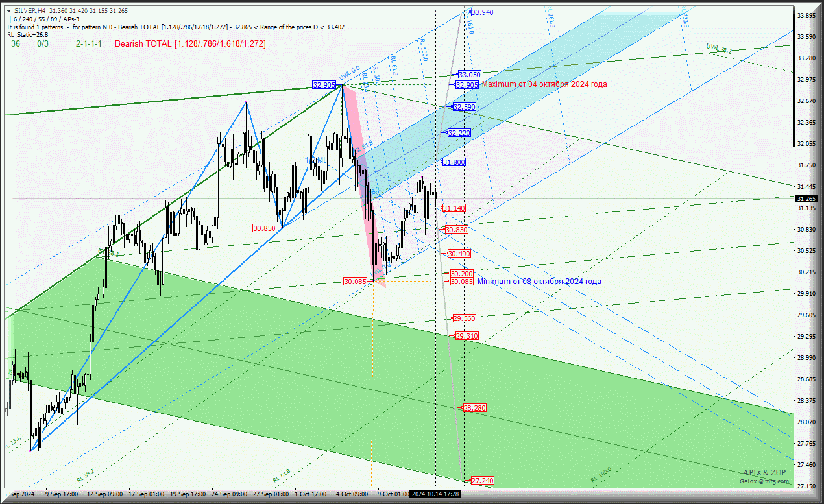Click the 33.940 blue price label
The image size is (824, 504).
coord(483,12)
